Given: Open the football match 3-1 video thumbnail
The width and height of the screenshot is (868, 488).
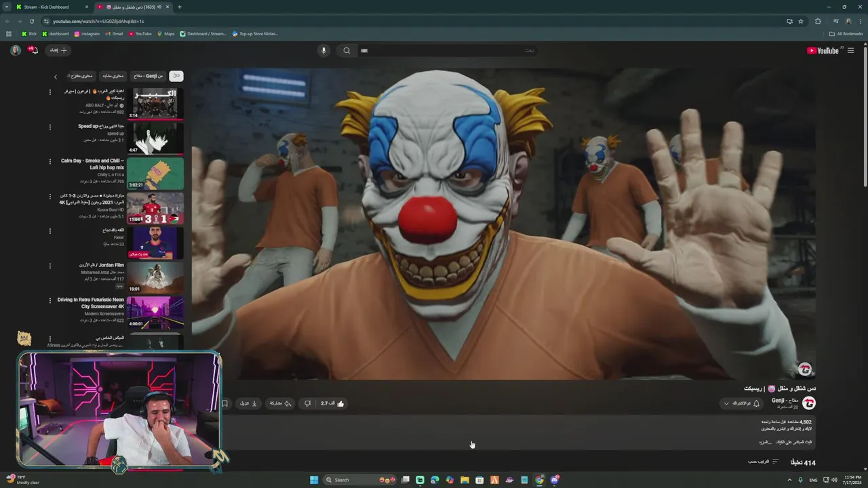Looking at the screenshot, I should (x=155, y=209).
